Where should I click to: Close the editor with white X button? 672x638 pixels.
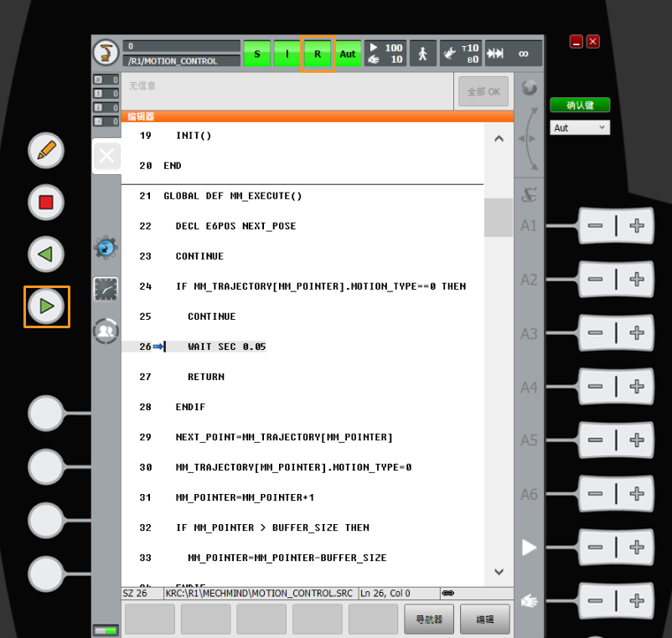106,156
